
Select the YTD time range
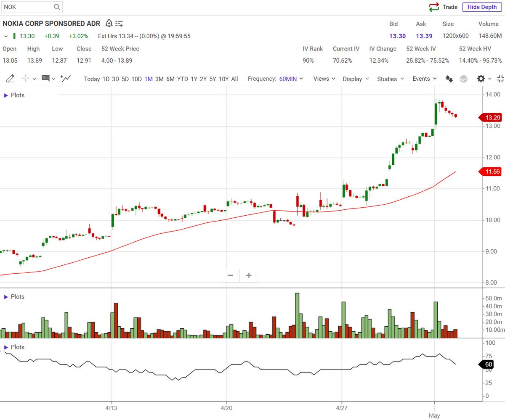pyautogui.click(x=183, y=79)
